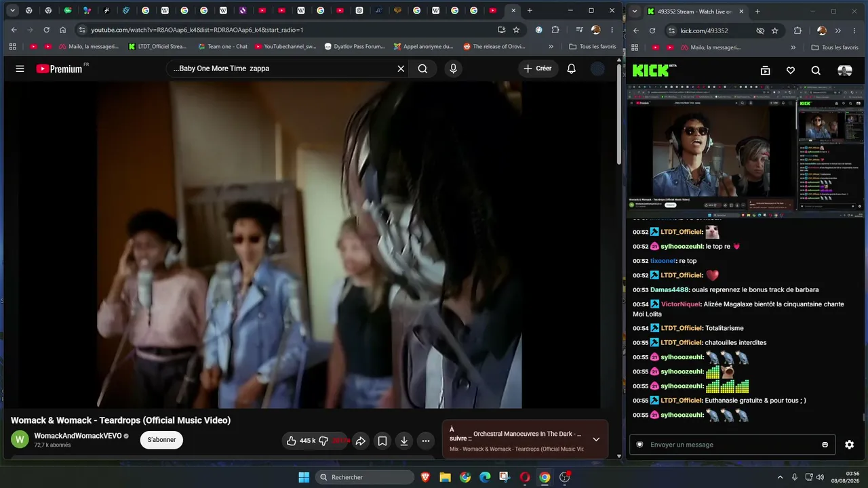Open tab search dropdown in Kick window
The height and width of the screenshot is (488, 868).
[634, 12]
